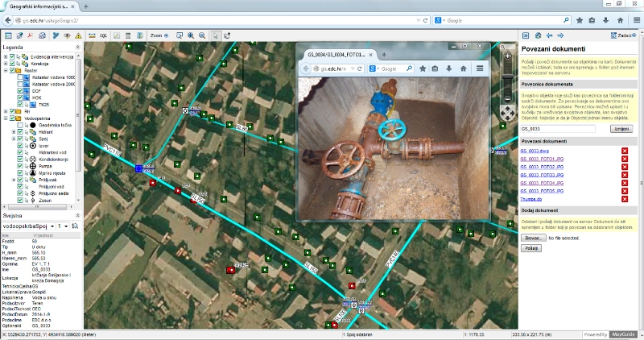Toggle the Korekcije layer checkbox
The height and width of the screenshot is (340, 644).
pos(12,64)
